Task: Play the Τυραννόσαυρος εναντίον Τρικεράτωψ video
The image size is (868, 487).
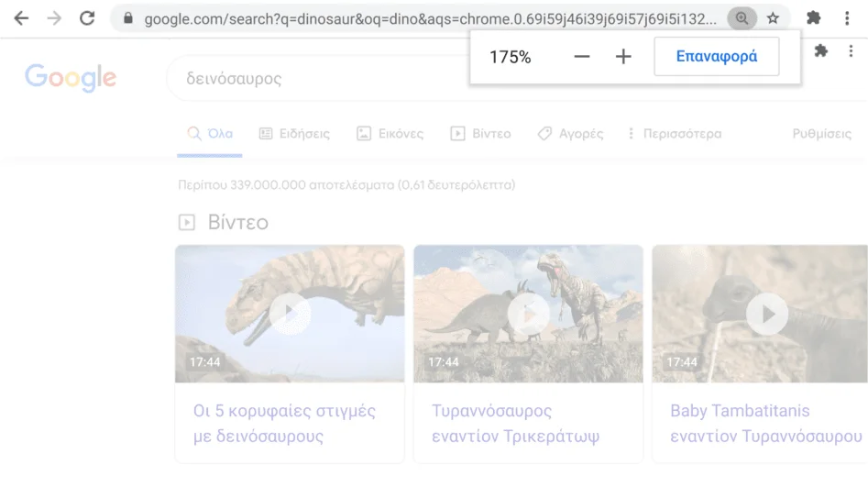Action: click(529, 314)
